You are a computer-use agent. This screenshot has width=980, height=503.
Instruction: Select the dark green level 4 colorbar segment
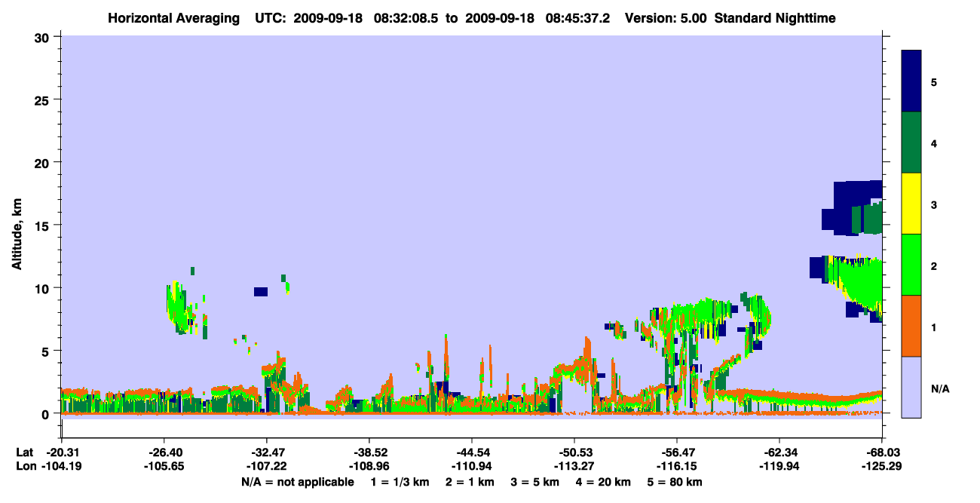click(911, 143)
